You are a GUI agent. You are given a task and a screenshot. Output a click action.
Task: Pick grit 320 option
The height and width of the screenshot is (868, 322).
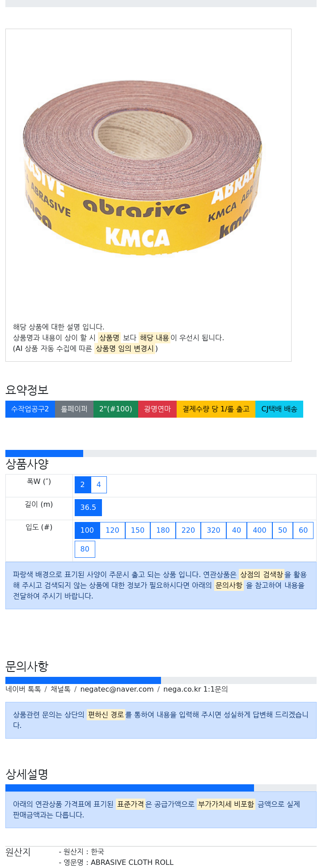pyautogui.click(x=213, y=530)
